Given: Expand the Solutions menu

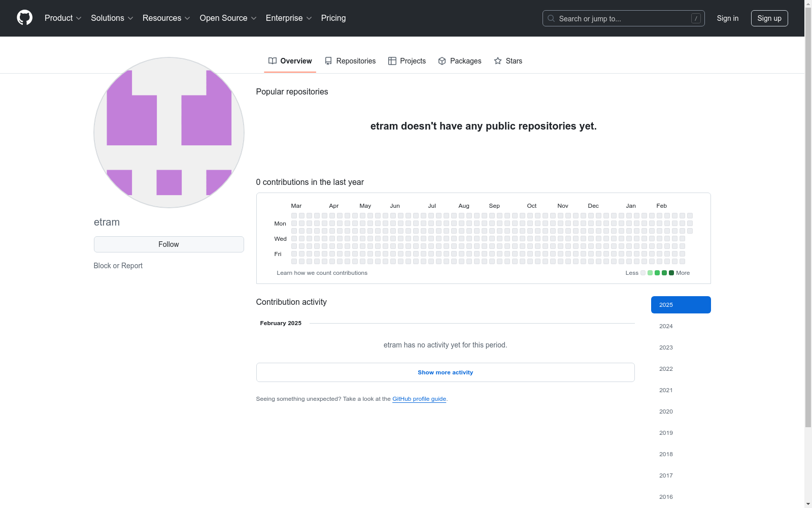Looking at the screenshot, I should (112, 18).
